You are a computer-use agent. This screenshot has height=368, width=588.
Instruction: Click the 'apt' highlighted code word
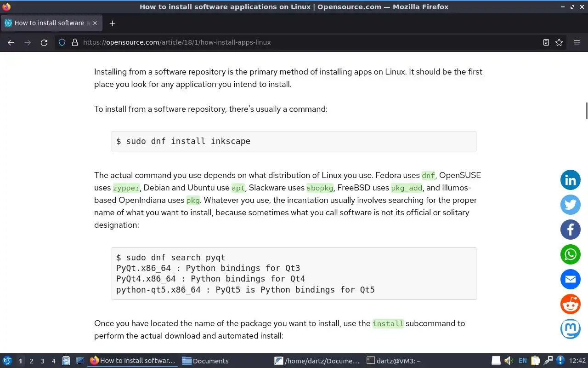238,188
